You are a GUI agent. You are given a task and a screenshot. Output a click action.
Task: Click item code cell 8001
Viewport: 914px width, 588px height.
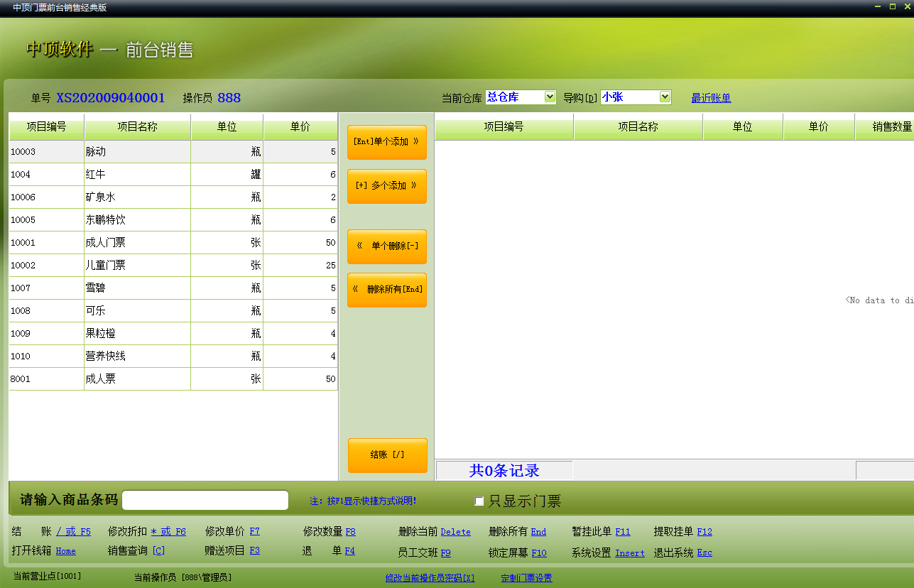pos(46,379)
